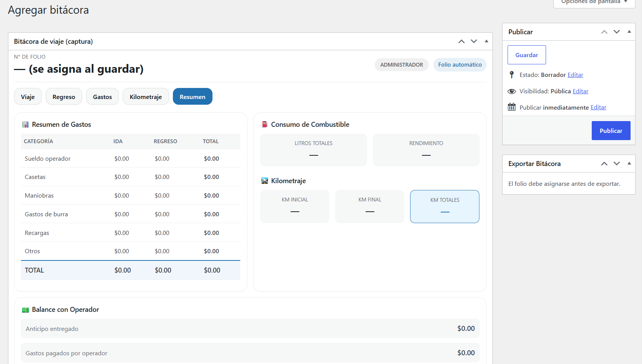Screen dimensions: 642x364
Task: Click the folio export notice text
Action: pos(564,184)
